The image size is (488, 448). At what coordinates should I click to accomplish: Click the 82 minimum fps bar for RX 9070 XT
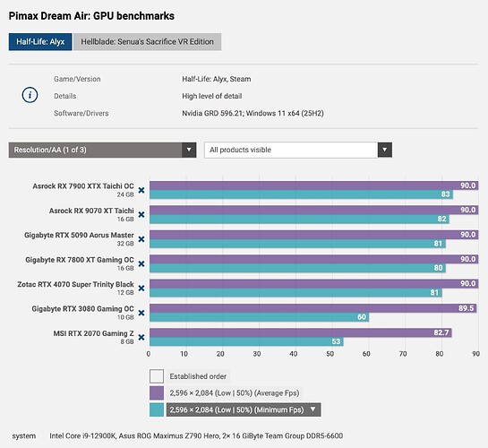click(299, 220)
